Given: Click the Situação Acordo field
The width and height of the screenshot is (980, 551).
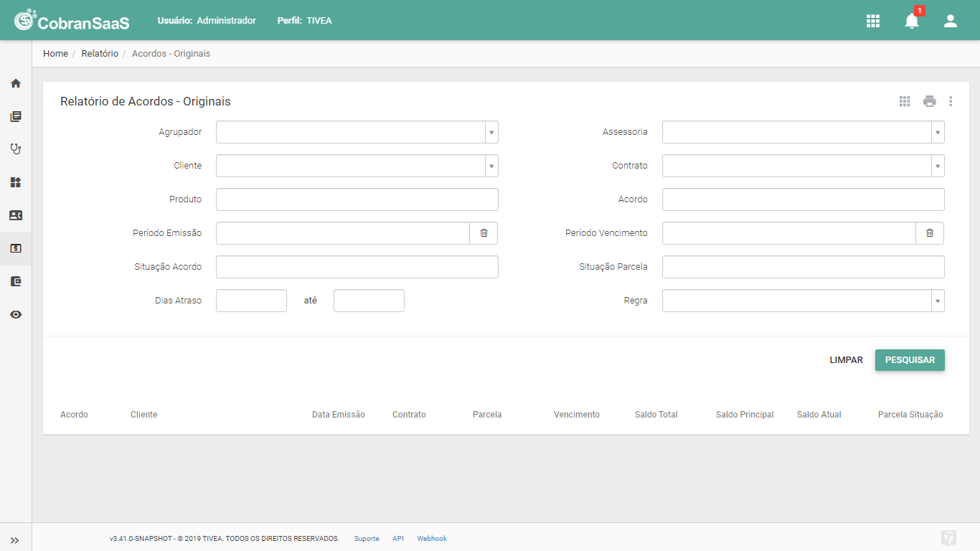Looking at the screenshot, I should 357,267.
